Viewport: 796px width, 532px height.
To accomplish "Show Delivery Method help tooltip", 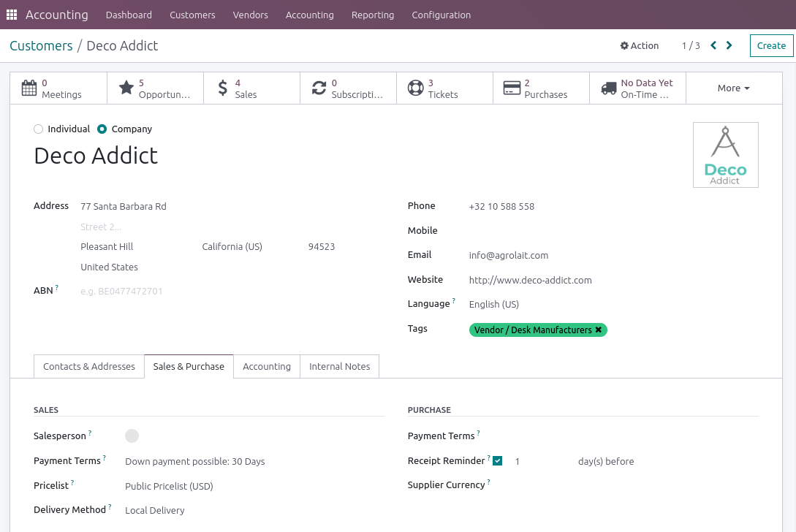I will point(110,506).
